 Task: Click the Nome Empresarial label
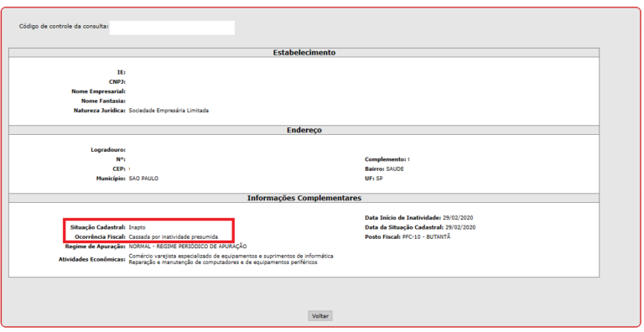point(99,91)
